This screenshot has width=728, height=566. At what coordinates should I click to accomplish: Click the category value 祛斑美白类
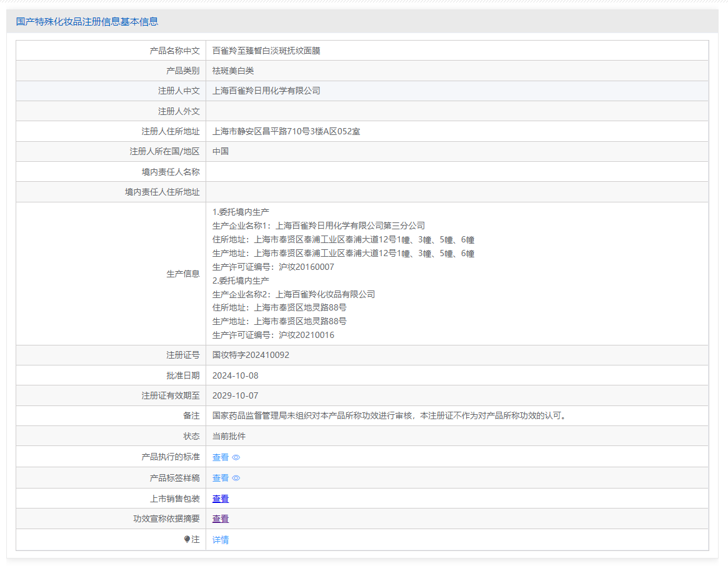[x=233, y=71]
